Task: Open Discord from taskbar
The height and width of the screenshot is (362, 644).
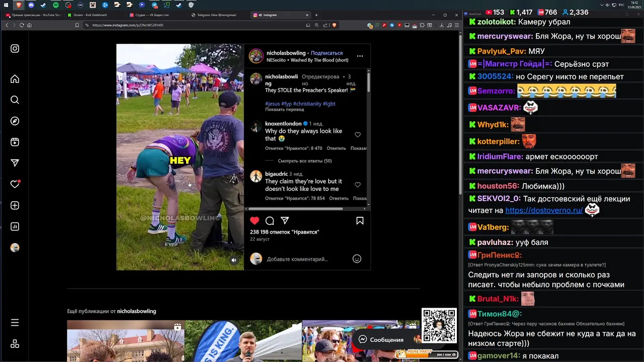Action: point(31,5)
